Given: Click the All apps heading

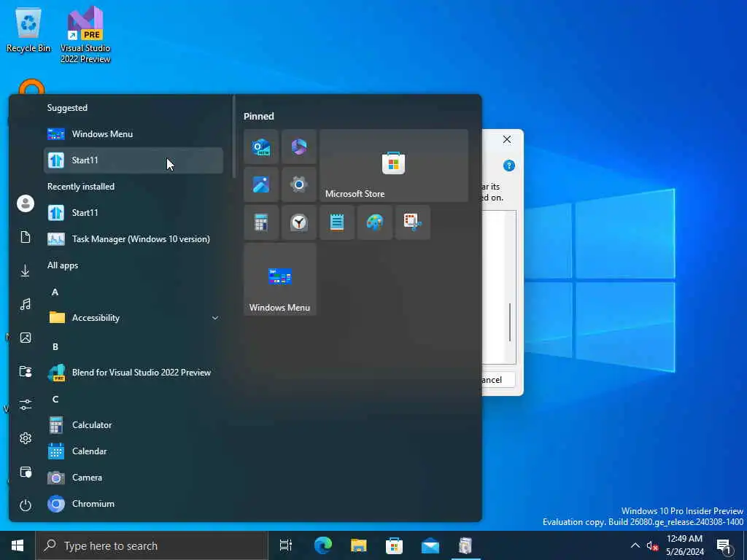Looking at the screenshot, I should 63,265.
